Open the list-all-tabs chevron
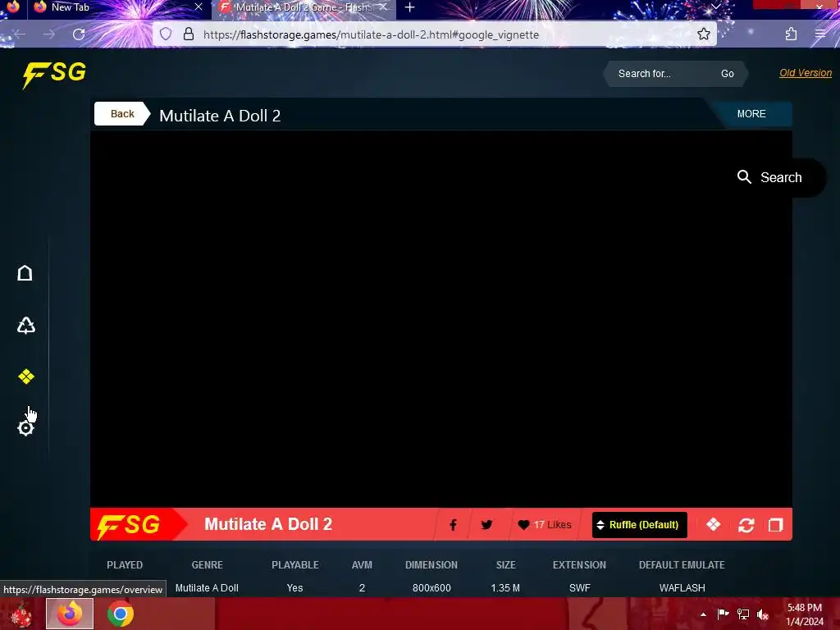The width and height of the screenshot is (840, 630). click(715, 7)
